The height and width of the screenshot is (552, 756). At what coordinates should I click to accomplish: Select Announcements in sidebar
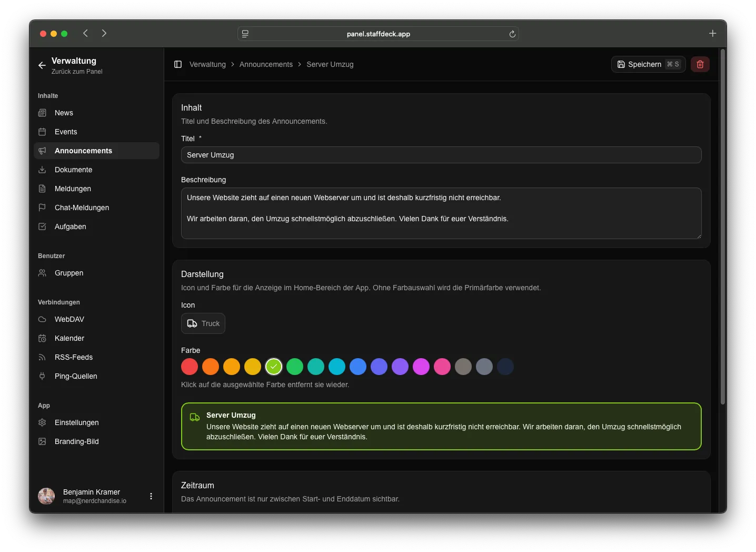pos(96,151)
